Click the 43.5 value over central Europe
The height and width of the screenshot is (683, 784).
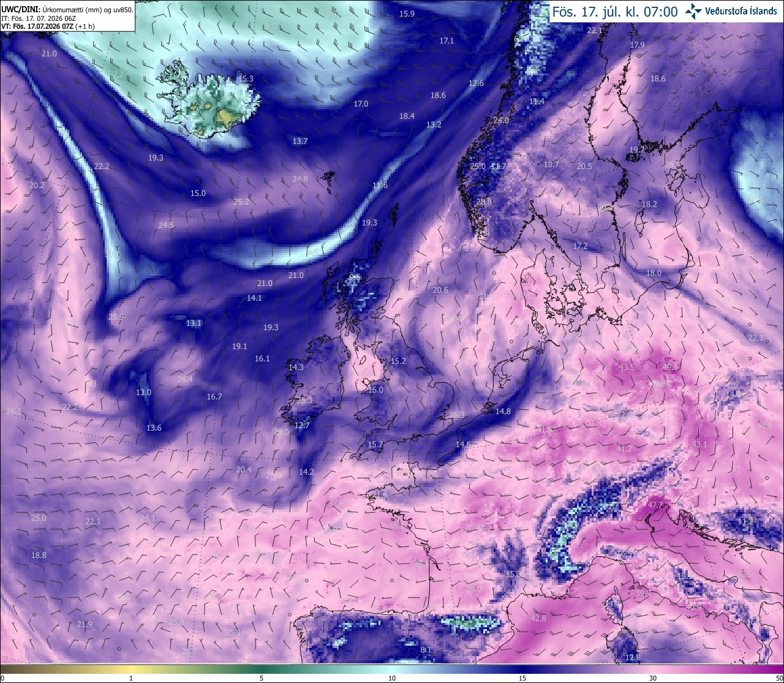(x=627, y=368)
